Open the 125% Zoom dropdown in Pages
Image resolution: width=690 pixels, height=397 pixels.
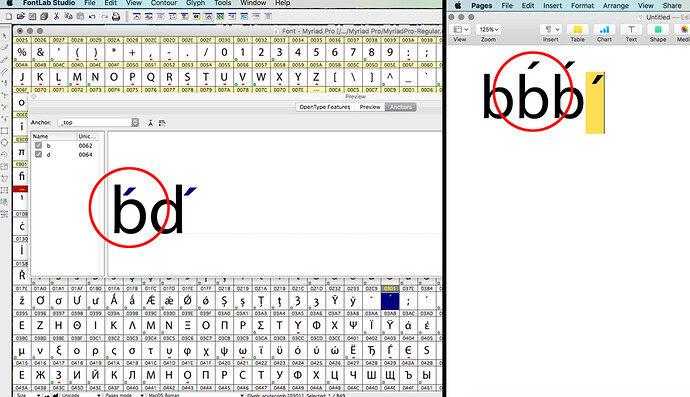pos(488,29)
